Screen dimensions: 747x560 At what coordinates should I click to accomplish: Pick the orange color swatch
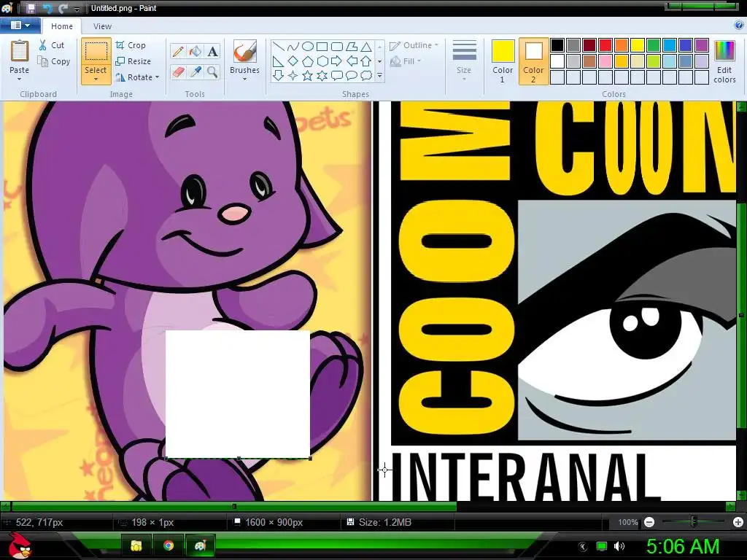tap(622, 45)
